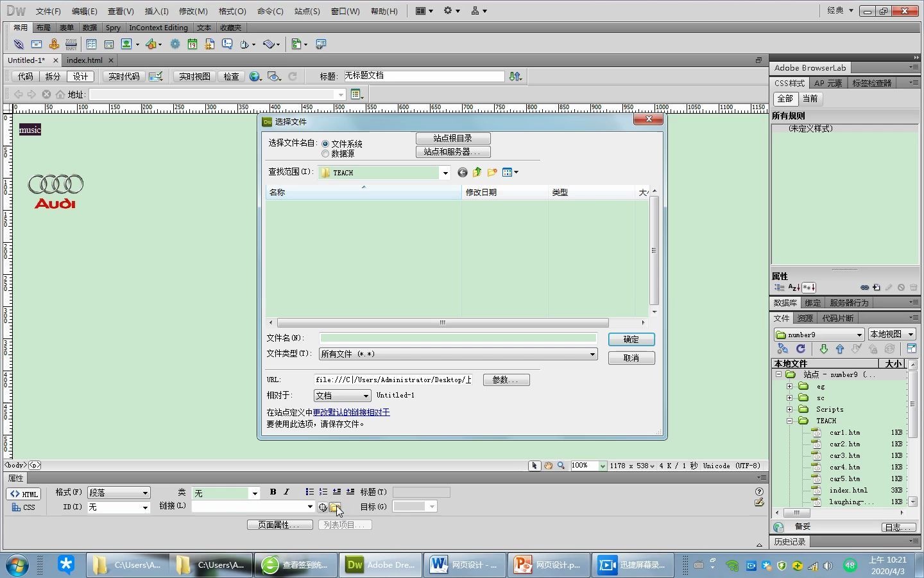Switch to 设计 design view
924x578 pixels.
pyautogui.click(x=80, y=76)
